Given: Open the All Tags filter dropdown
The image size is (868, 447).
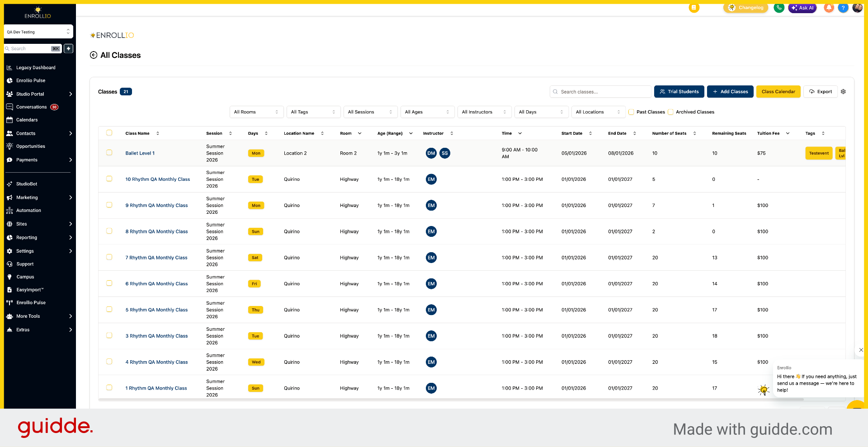Looking at the screenshot, I should coord(313,112).
